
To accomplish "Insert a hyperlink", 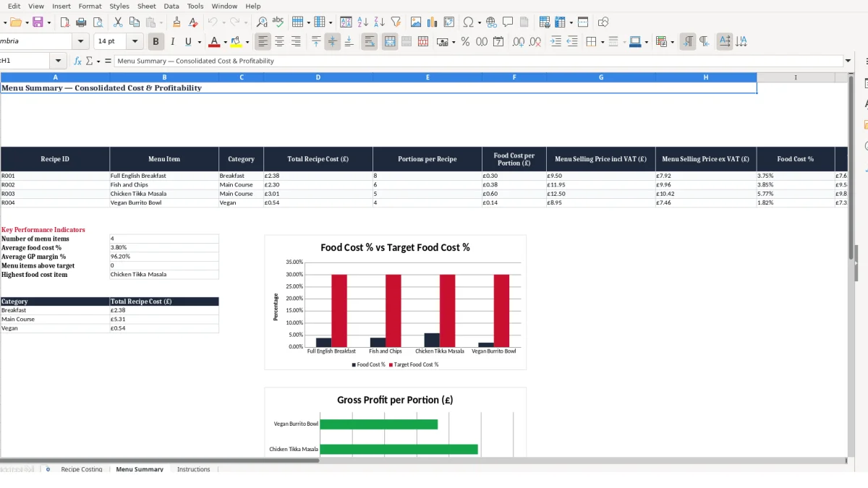I will (491, 22).
